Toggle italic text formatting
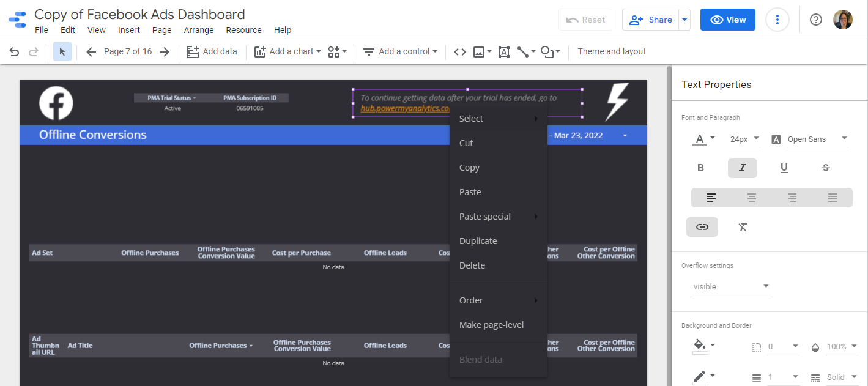The height and width of the screenshot is (386, 868). click(x=742, y=168)
